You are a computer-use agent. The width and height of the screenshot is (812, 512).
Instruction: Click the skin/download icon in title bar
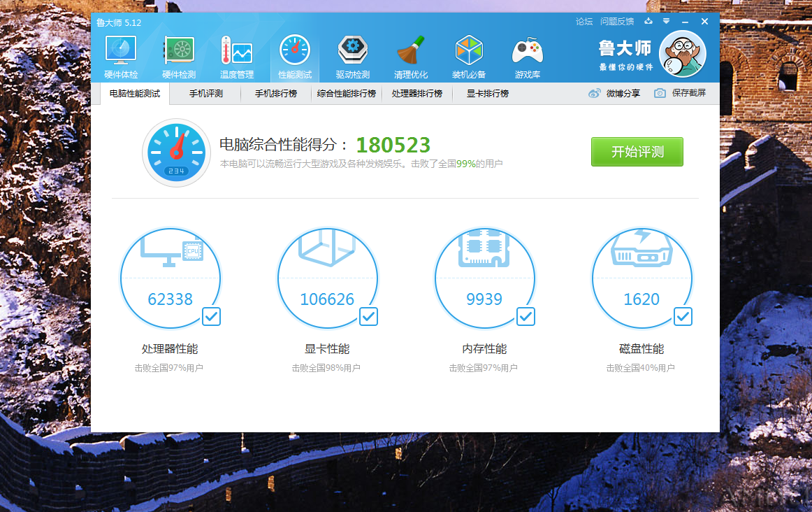pyautogui.click(x=648, y=21)
